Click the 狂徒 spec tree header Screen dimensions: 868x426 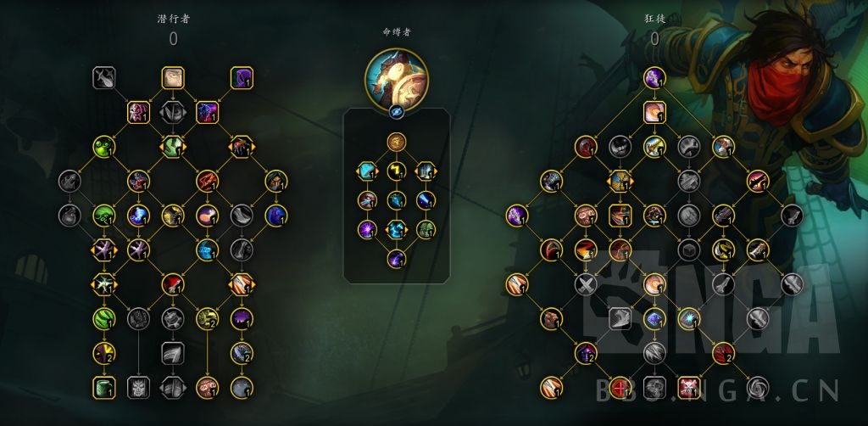point(655,19)
